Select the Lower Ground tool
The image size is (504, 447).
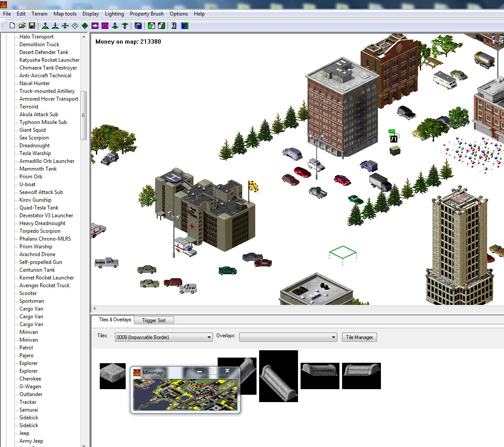pos(55,26)
